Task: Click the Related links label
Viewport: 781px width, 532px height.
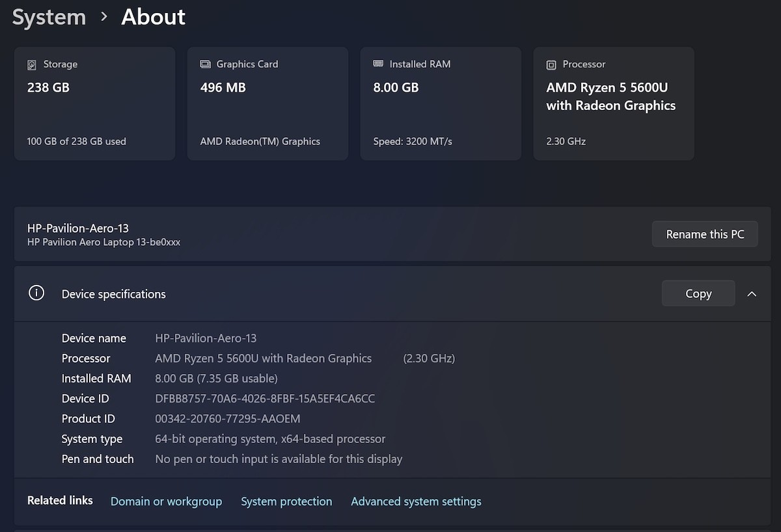Action: point(60,500)
